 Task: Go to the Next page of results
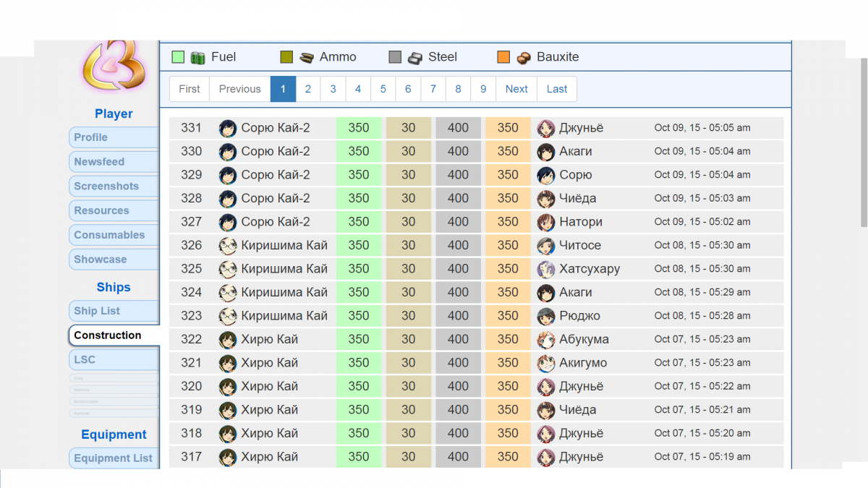516,89
